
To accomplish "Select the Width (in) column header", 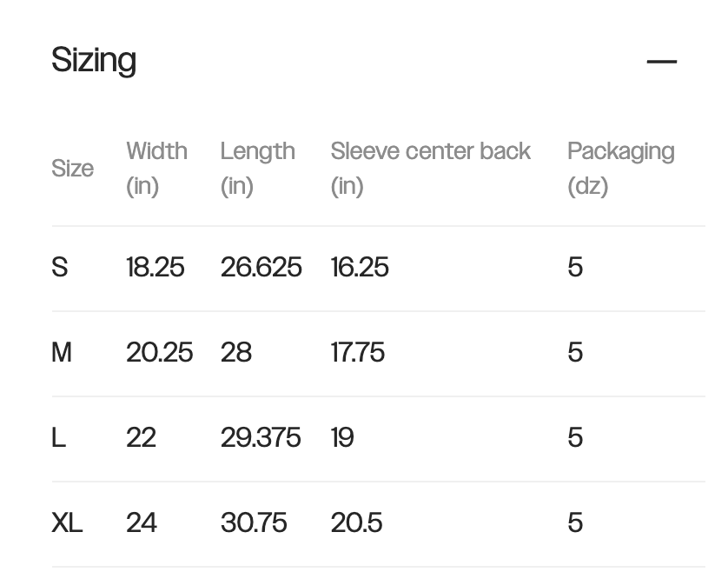I will click(x=156, y=168).
